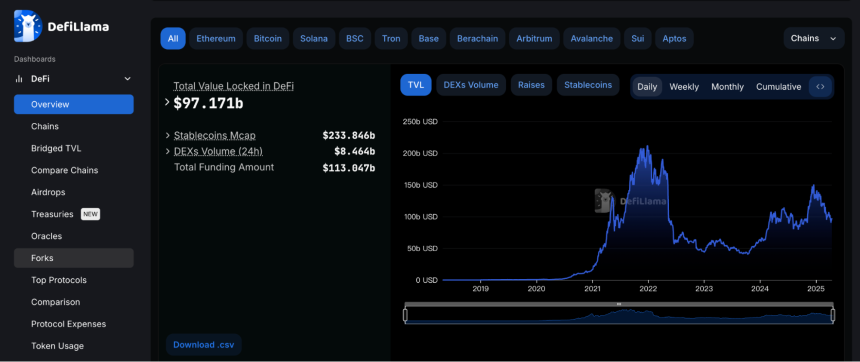
Task: Toggle the Raises chart series
Action: tap(531, 85)
